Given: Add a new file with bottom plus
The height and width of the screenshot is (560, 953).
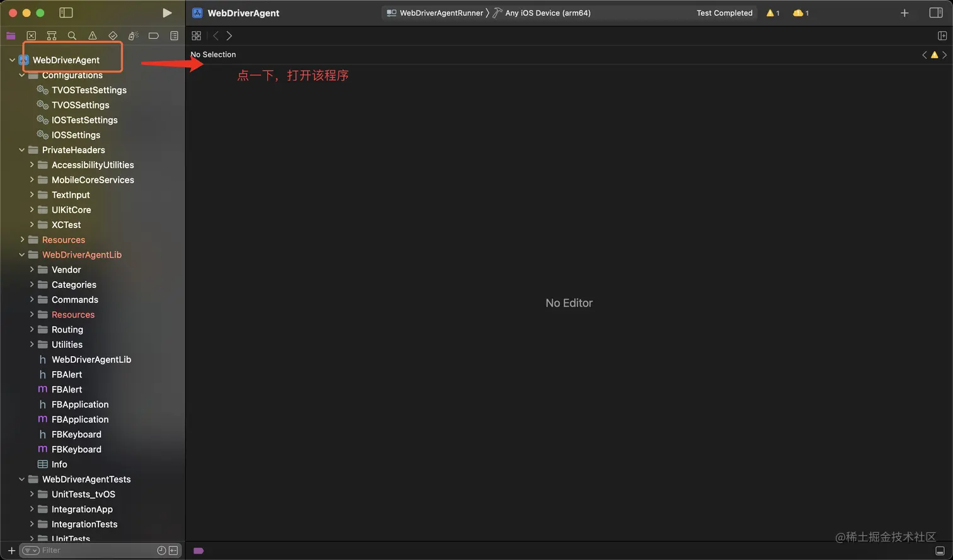Looking at the screenshot, I should tap(11, 551).
